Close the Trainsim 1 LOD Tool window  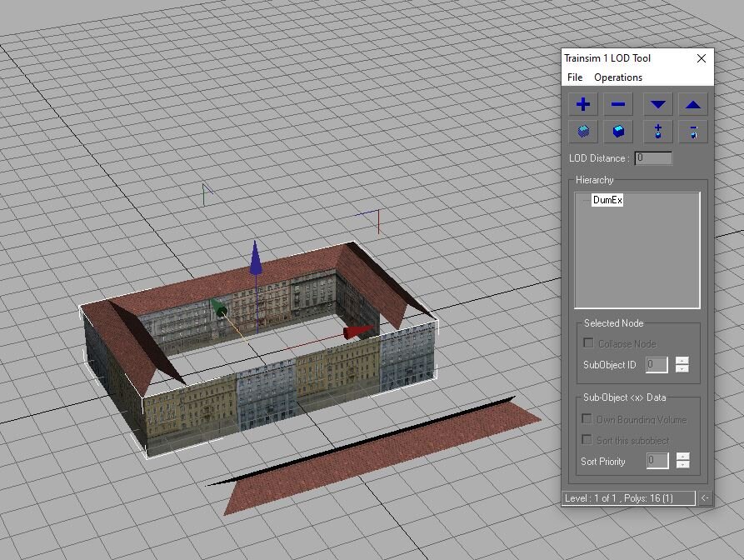[x=702, y=58]
